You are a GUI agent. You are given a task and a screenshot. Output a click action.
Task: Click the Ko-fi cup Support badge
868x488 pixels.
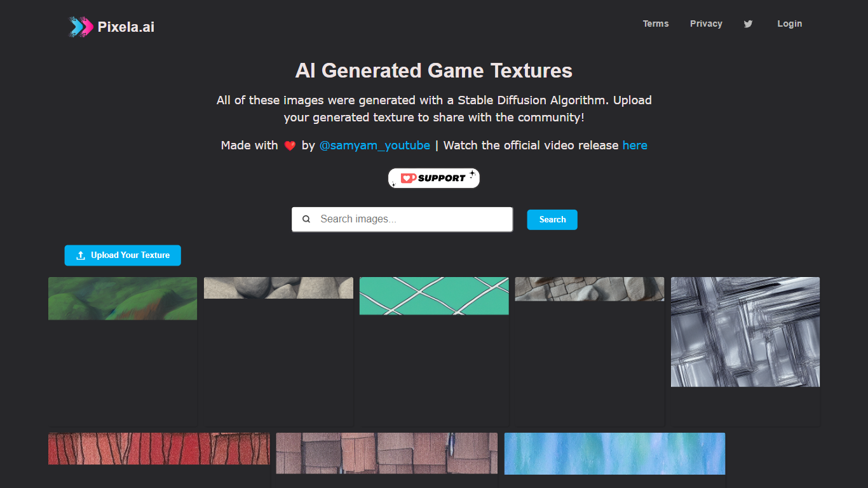click(434, 178)
